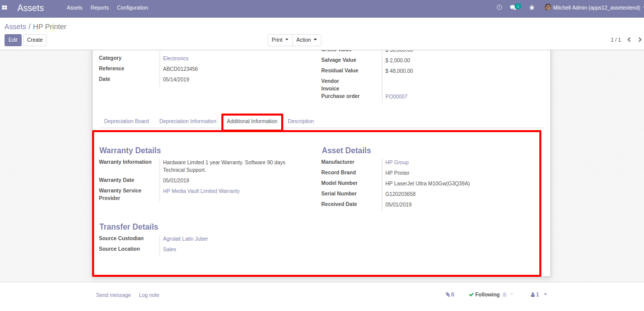Open the Reports menu
The height and width of the screenshot is (311, 644).
100,8
